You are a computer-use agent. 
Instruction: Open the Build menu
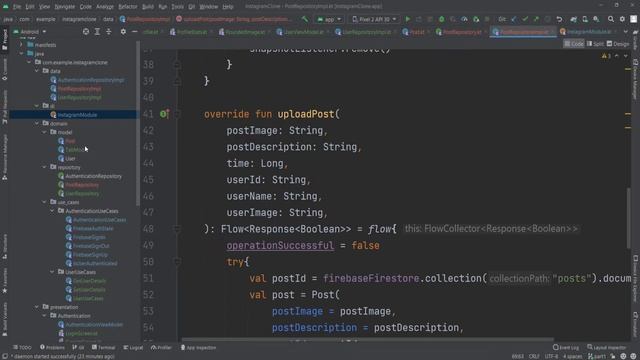(x=148, y=7)
